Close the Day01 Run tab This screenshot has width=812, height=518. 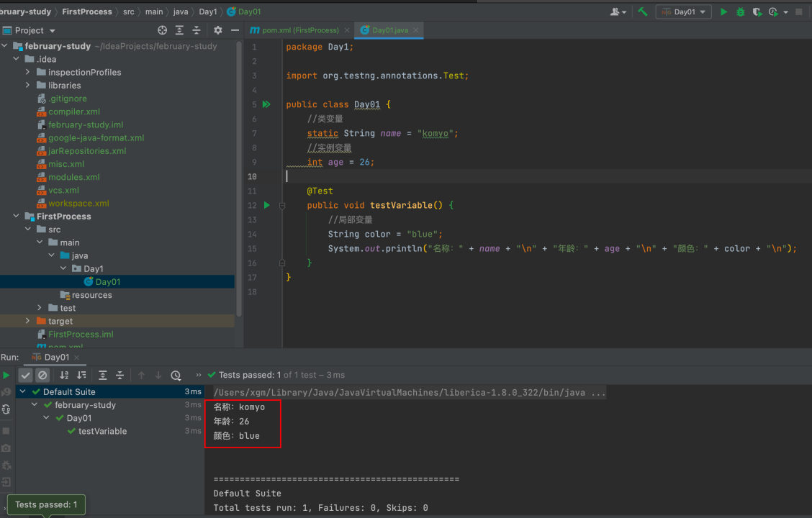click(76, 357)
